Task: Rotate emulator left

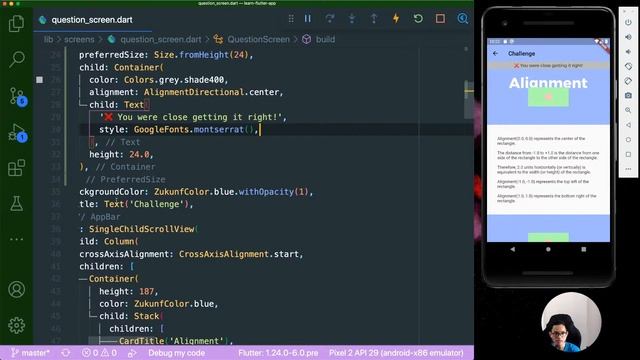Action: (x=628, y=66)
